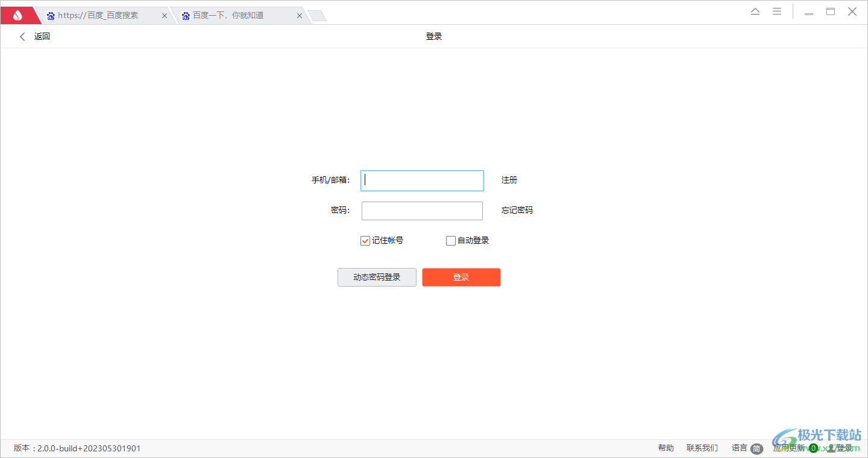The height and width of the screenshot is (458, 868).
Task: Open a new browser tab
Action: coord(318,15)
